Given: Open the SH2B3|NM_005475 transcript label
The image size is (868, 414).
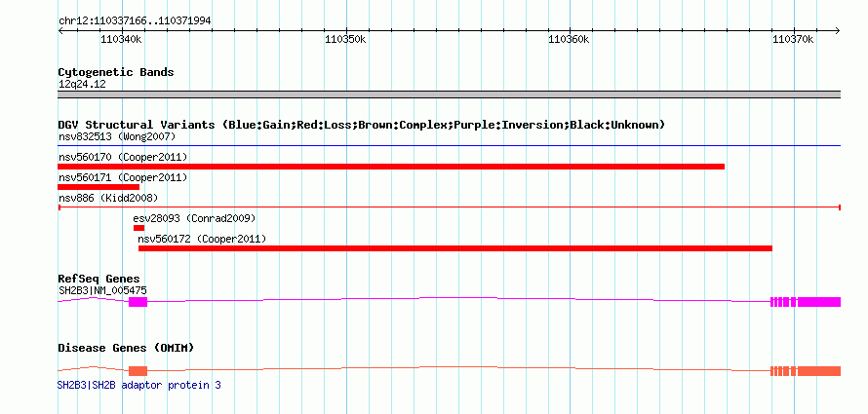Looking at the screenshot, I should pos(102,290).
